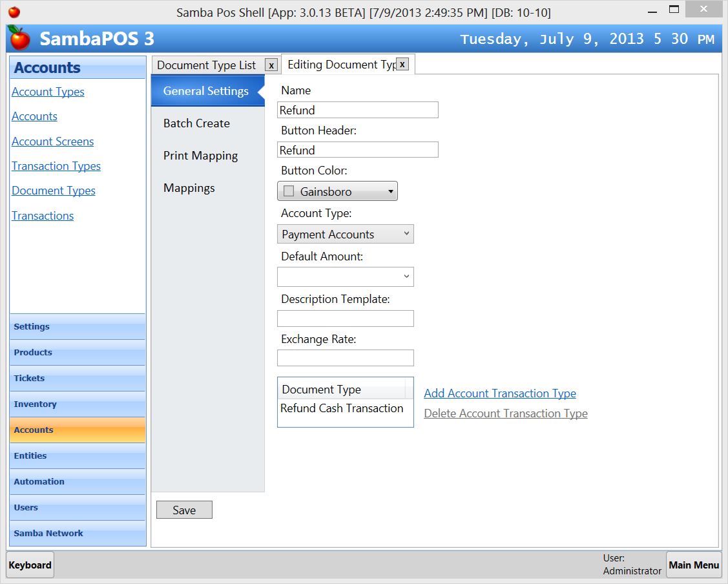Click the Keyboard button

pyautogui.click(x=30, y=565)
